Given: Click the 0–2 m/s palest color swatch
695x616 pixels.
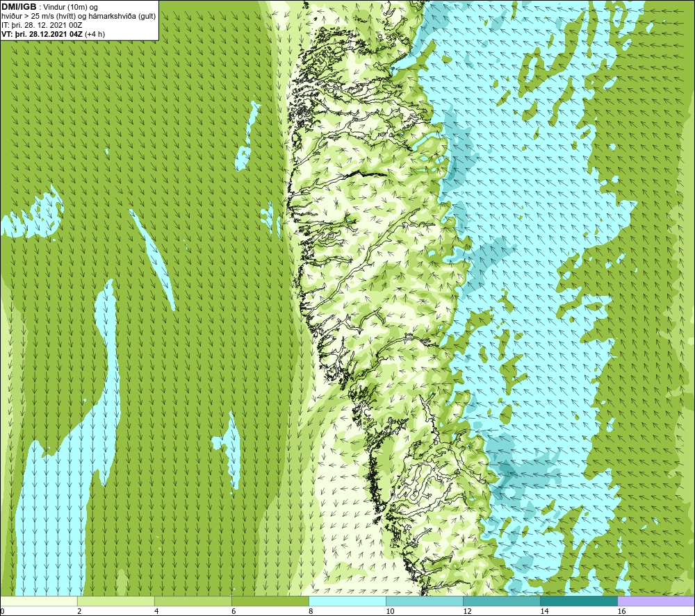Looking at the screenshot, I should 38,601.
